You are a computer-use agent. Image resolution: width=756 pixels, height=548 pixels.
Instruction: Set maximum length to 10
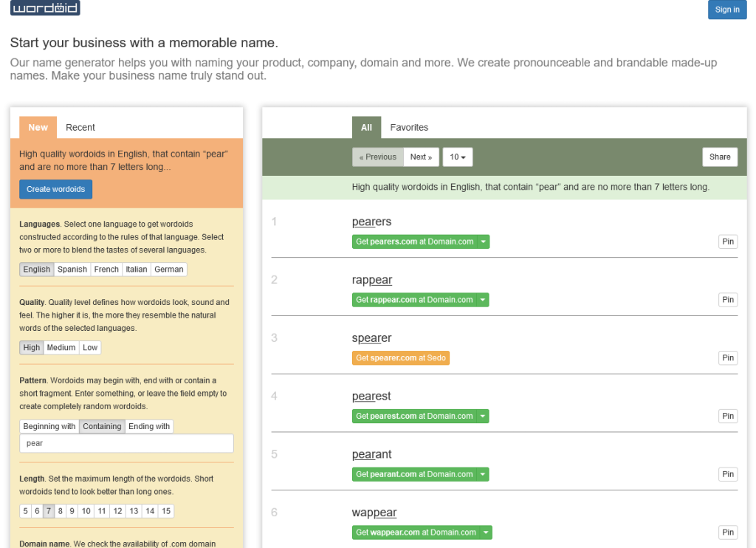(x=86, y=511)
